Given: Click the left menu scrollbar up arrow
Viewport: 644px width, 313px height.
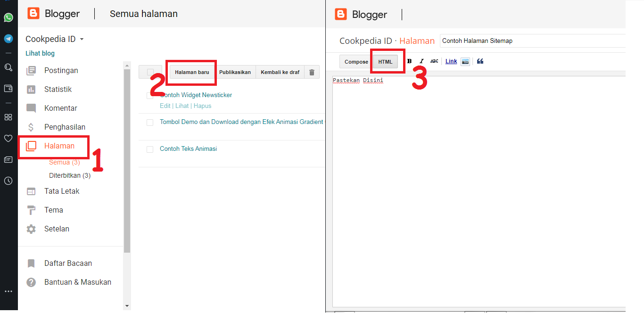Looking at the screenshot, I should pos(127,65).
